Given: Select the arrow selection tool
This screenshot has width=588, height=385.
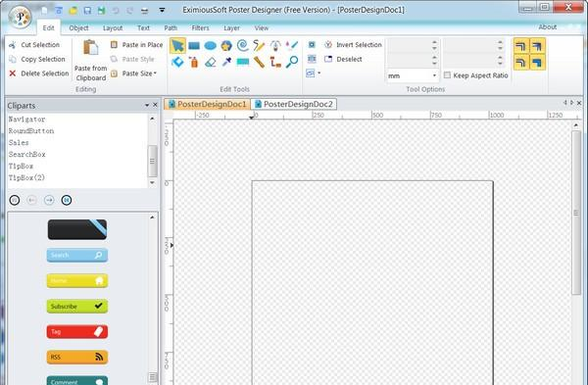Looking at the screenshot, I should 177,46.
